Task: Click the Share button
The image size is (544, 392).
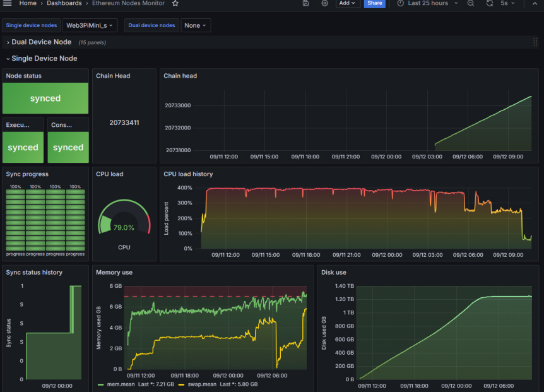Action: coord(375,4)
